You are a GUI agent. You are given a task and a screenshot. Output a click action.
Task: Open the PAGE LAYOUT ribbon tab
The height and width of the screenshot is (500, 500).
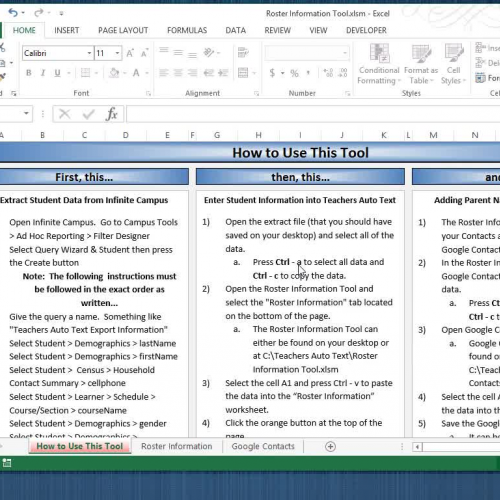click(123, 30)
